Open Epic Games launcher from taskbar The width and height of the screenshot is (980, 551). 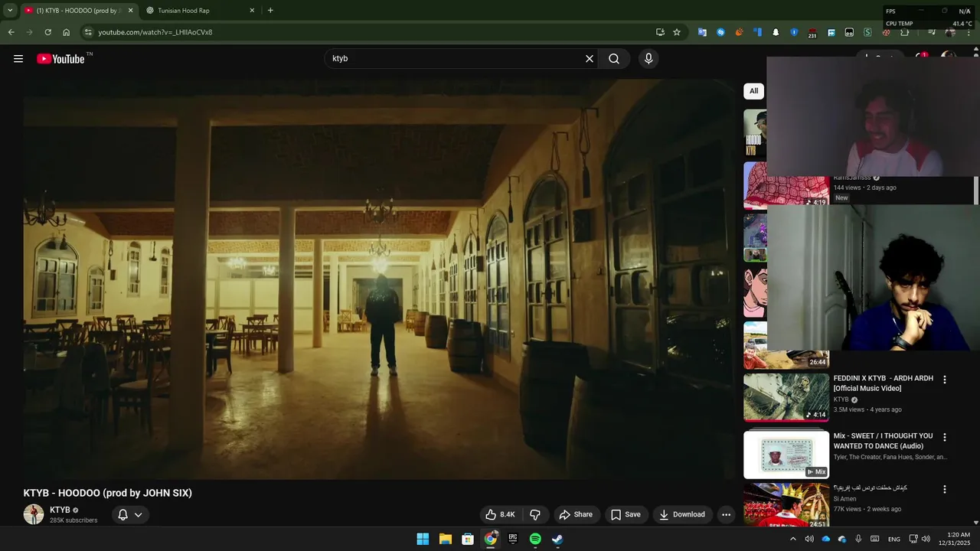tap(513, 539)
